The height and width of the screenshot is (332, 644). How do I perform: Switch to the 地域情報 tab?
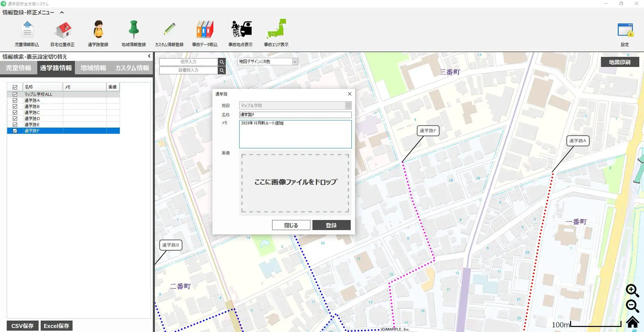tap(93, 68)
